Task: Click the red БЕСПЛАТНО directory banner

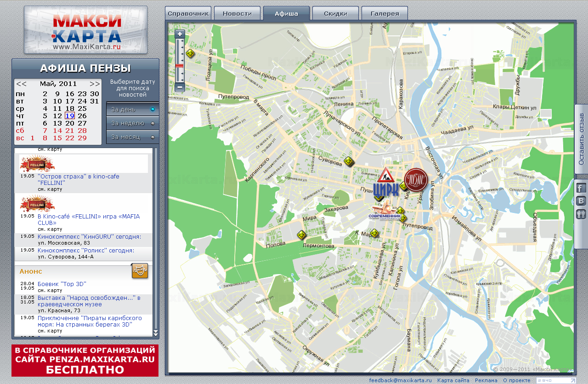Action: click(x=85, y=361)
